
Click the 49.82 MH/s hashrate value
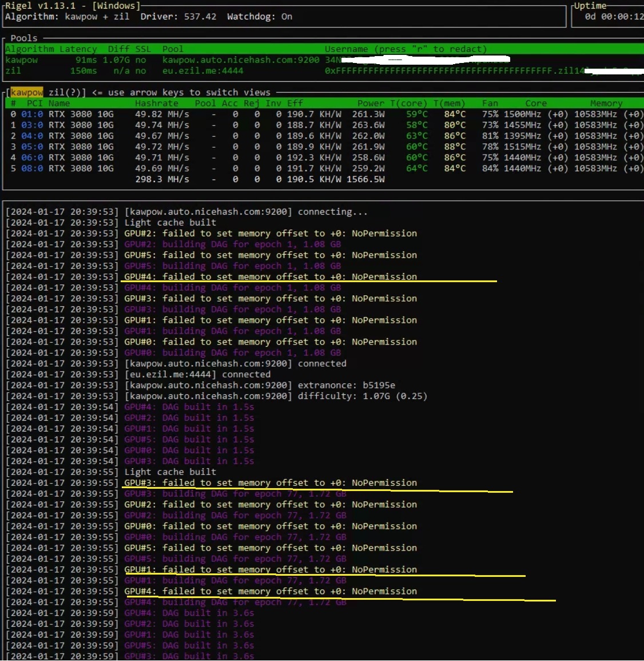pyautogui.click(x=162, y=114)
